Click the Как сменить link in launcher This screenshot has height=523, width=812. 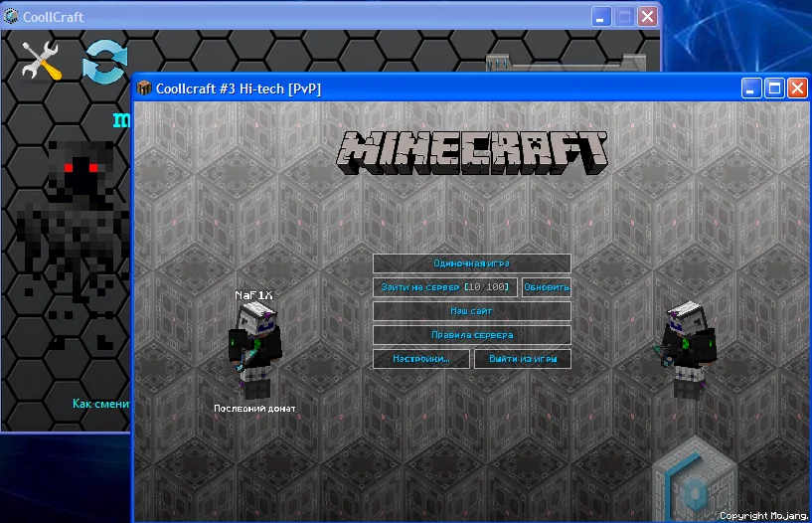[x=101, y=404]
